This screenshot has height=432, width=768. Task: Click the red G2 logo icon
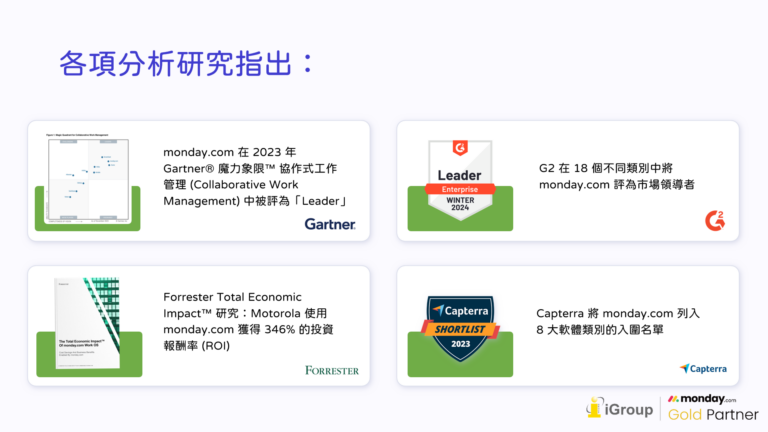click(715, 220)
